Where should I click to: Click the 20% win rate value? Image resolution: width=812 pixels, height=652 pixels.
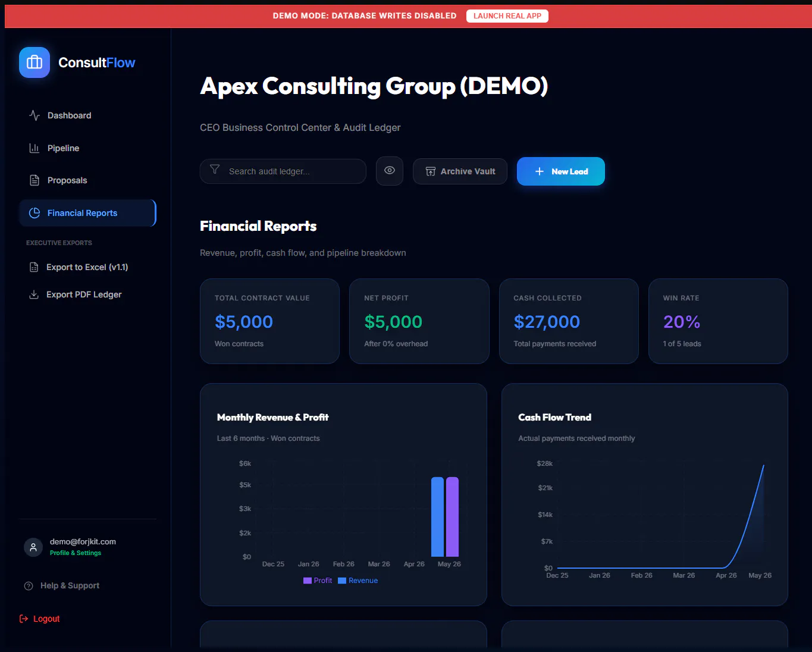click(682, 322)
